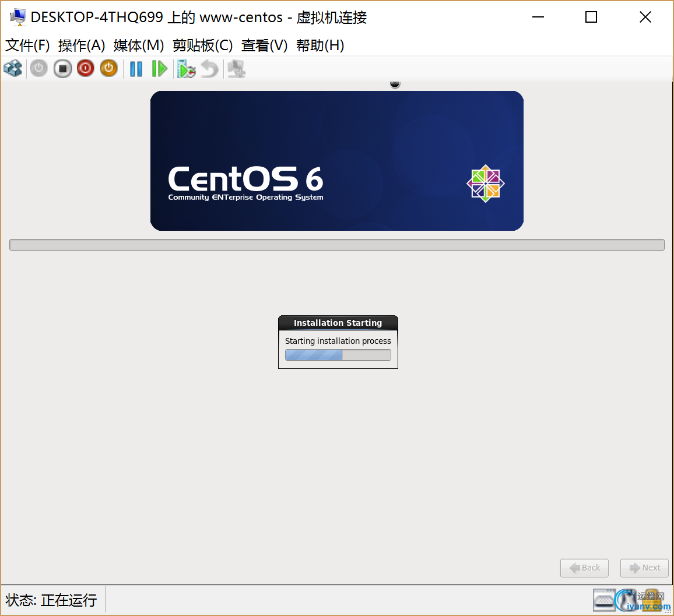The image size is (674, 616).
Task: Open the 文件(F) menu
Action: [27, 45]
